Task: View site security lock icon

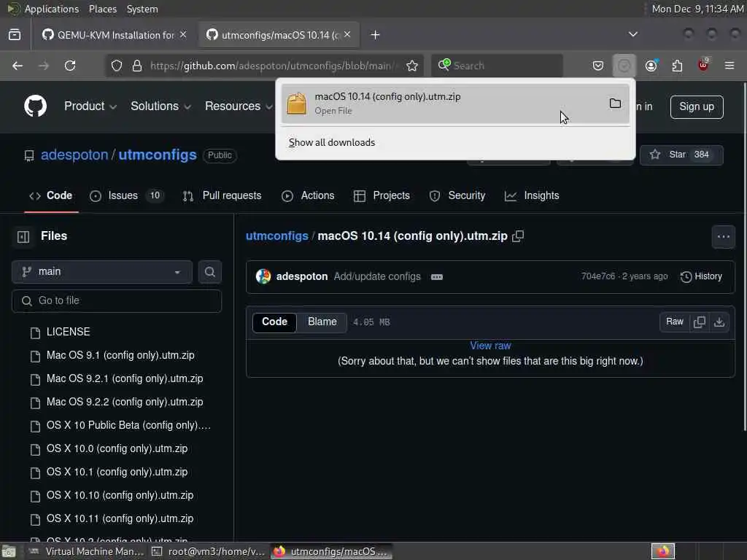Action: coord(137,66)
